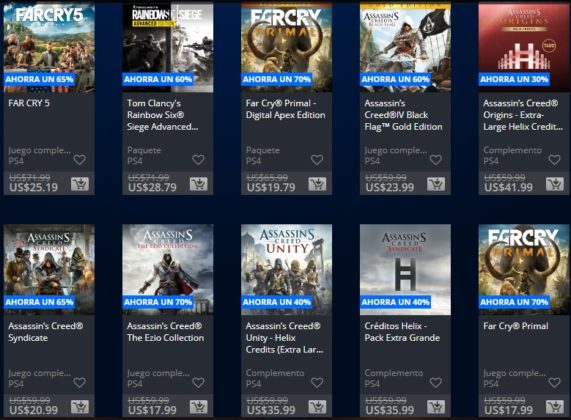Add Rainbow Six Siege Advanced to cart
Image resolution: width=571 pixels, height=420 pixels.
pos(198,184)
